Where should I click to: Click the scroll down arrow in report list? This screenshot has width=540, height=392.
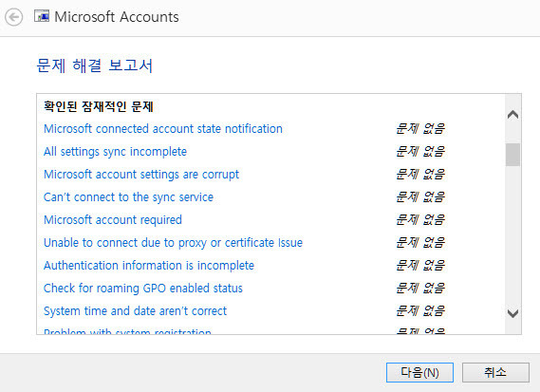point(512,313)
